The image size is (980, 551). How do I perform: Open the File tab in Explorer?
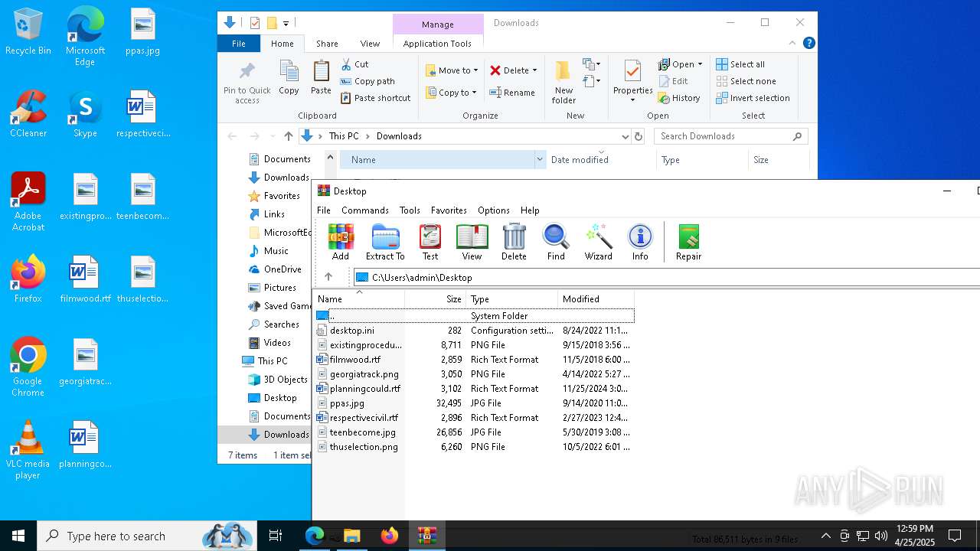coord(239,44)
